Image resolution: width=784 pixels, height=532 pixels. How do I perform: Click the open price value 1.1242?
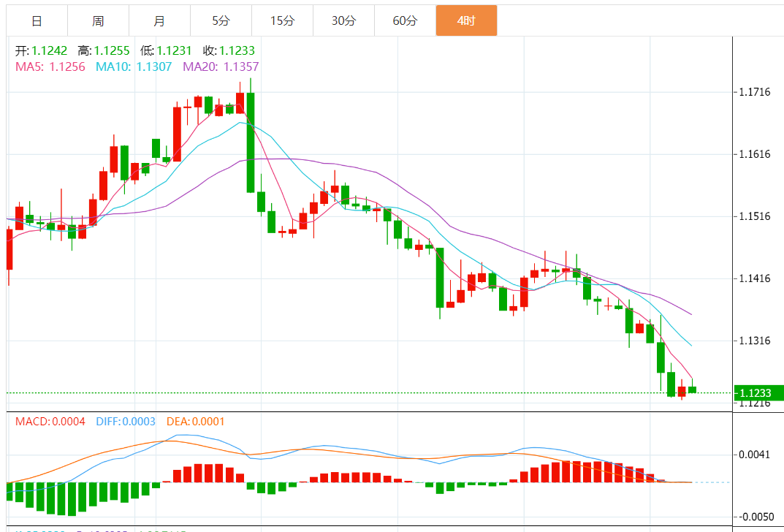(50, 50)
